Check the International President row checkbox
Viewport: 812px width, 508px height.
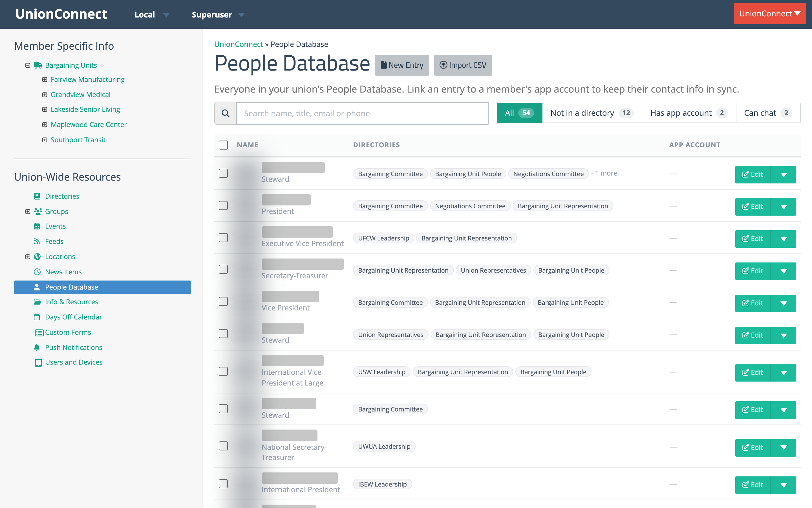223,484
